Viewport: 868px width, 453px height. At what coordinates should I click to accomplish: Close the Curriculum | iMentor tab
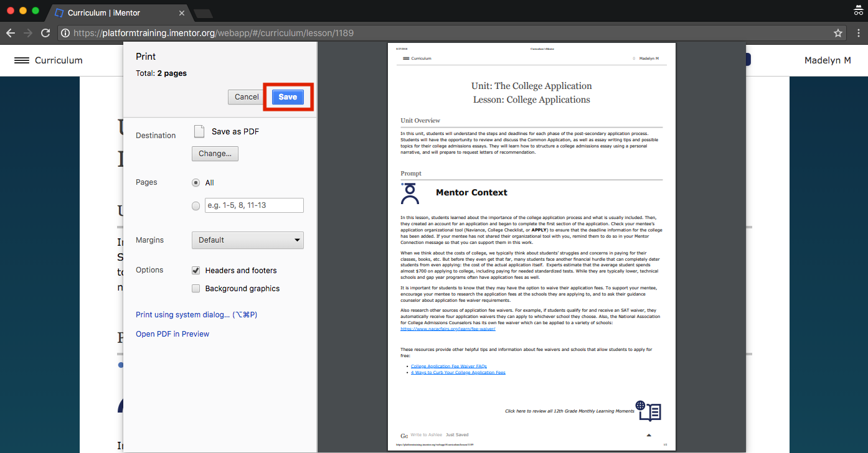pyautogui.click(x=182, y=13)
